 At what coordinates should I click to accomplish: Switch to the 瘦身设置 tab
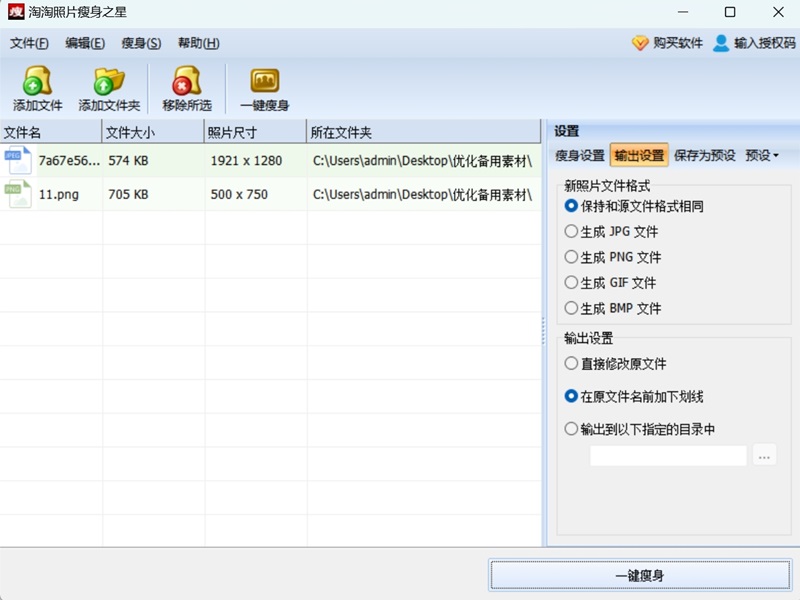click(580, 156)
